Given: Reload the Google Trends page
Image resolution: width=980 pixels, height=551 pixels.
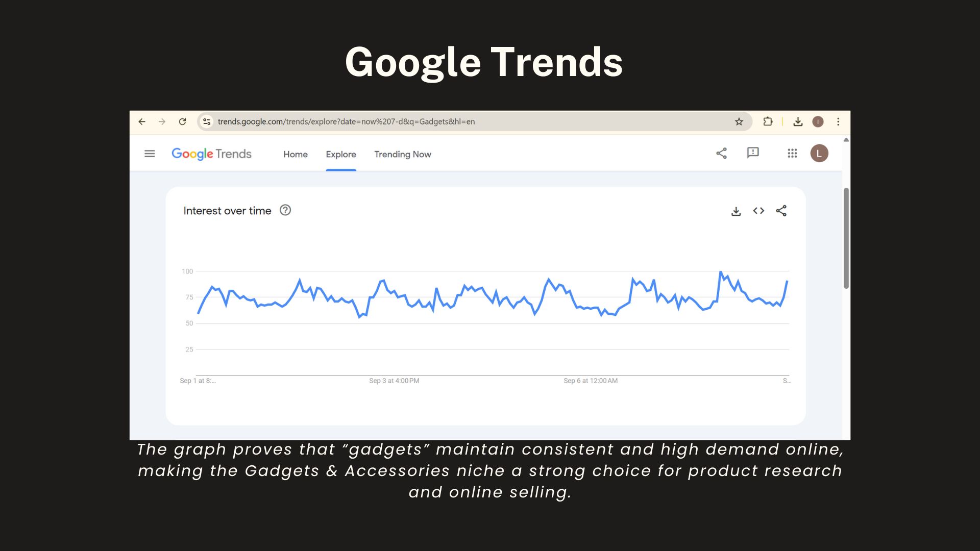Looking at the screenshot, I should coord(182,121).
